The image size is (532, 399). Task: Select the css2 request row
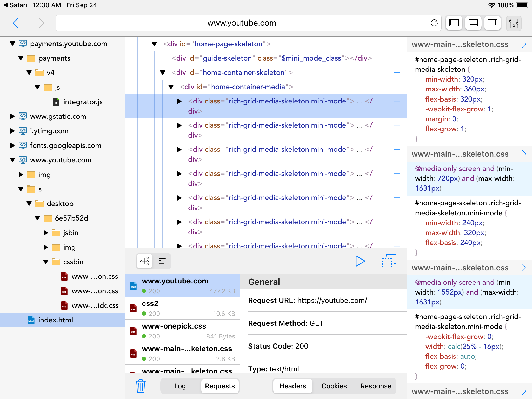182,308
